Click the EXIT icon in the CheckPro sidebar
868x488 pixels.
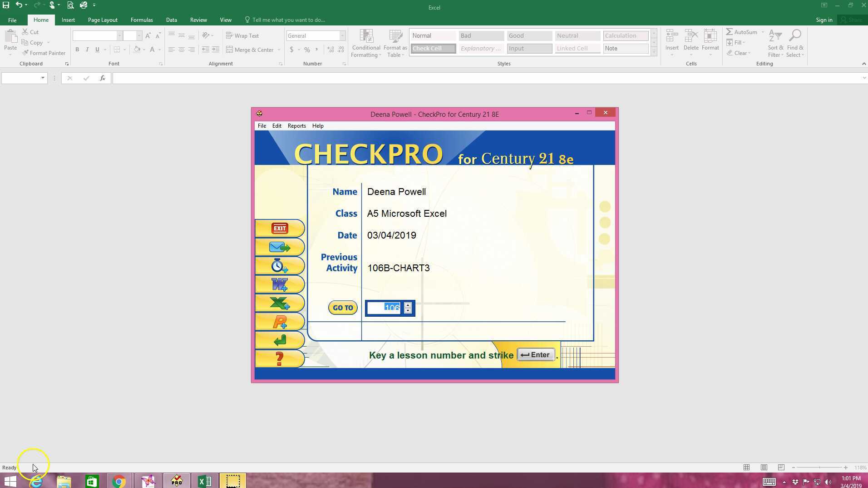[279, 229]
